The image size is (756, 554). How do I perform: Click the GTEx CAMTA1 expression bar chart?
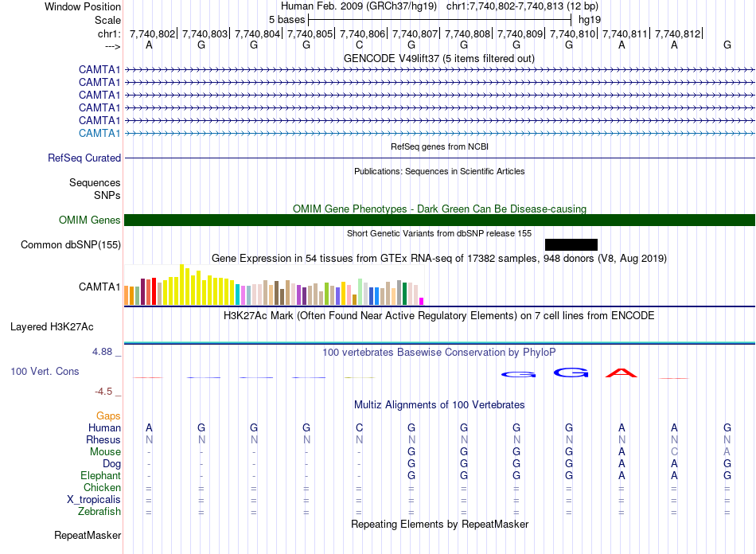(x=274, y=284)
